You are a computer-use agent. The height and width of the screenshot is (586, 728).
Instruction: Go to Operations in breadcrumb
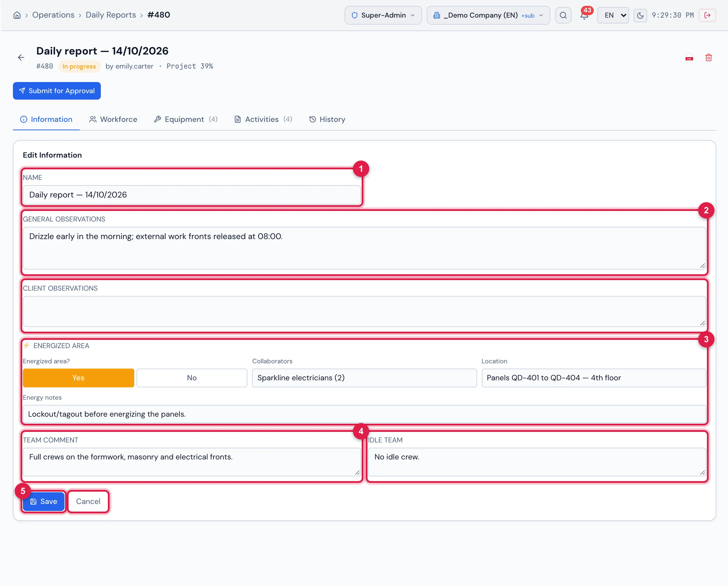coord(53,15)
